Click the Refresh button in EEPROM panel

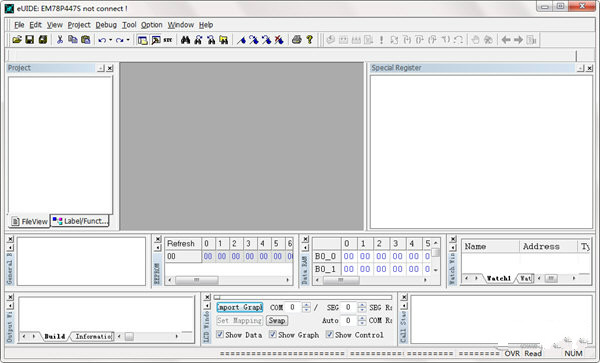[181, 244]
